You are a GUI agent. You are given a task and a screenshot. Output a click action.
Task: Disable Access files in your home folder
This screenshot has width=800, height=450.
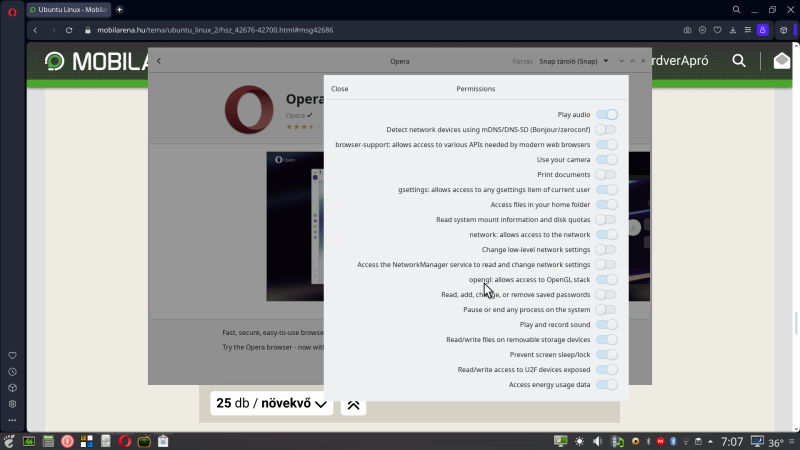pyautogui.click(x=607, y=205)
